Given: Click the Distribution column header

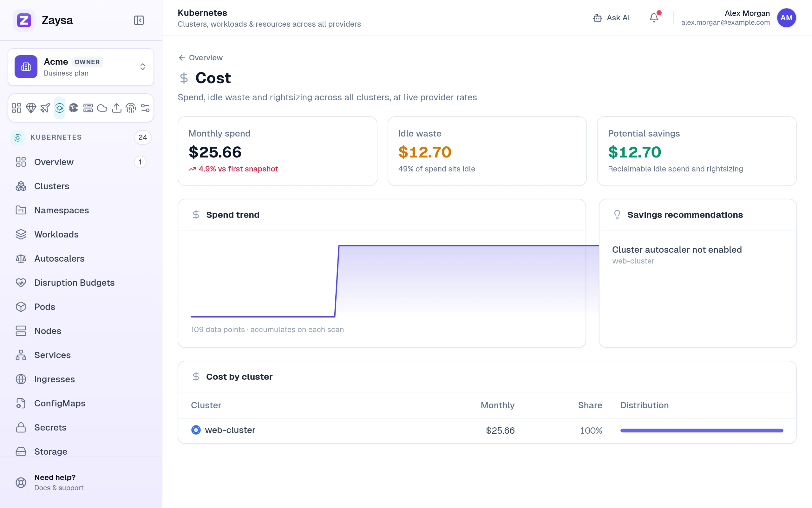Looking at the screenshot, I should [644, 405].
